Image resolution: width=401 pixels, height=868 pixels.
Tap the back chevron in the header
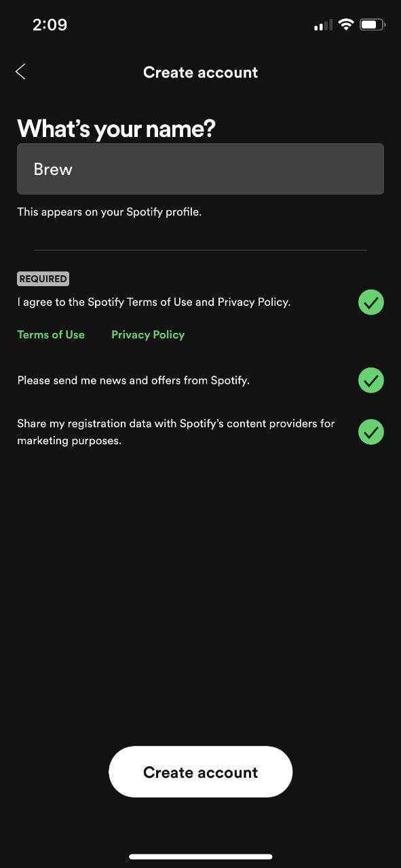click(20, 71)
